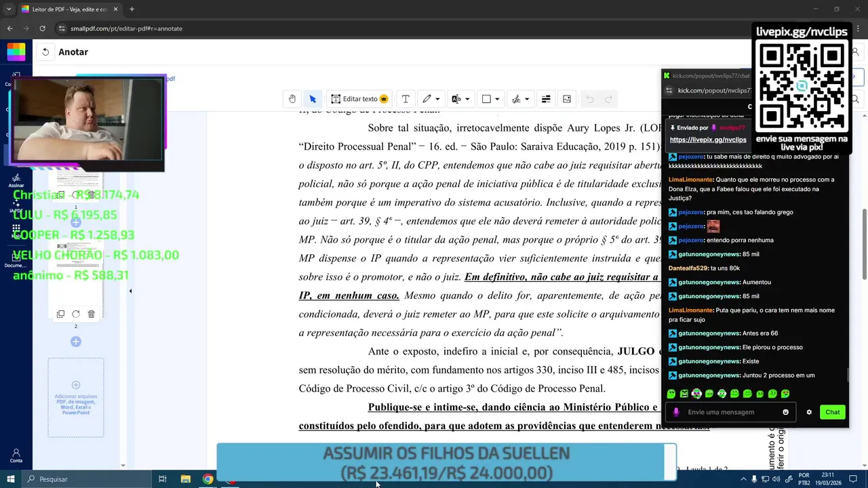Click the Editar texto button
Screen dimensions: 868x488
point(359,99)
